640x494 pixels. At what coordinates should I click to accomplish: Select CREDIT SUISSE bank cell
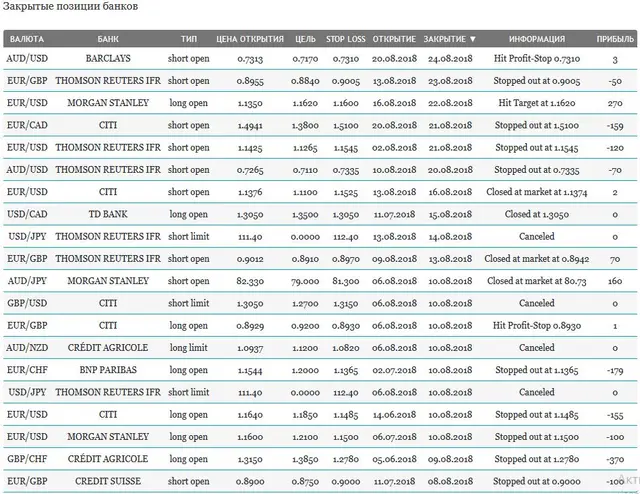(108, 481)
